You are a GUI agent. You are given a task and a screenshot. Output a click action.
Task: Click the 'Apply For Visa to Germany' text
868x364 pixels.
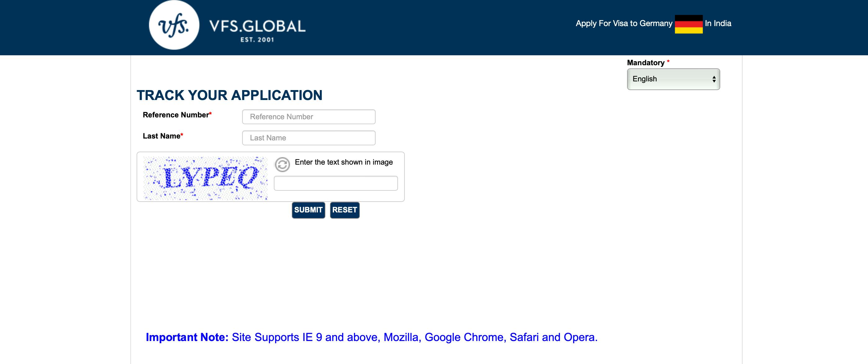pyautogui.click(x=624, y=24)
